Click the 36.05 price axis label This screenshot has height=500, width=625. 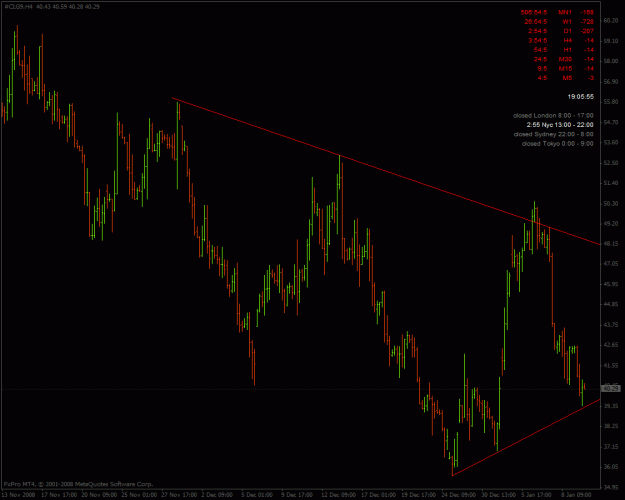[x=611, y=467]
